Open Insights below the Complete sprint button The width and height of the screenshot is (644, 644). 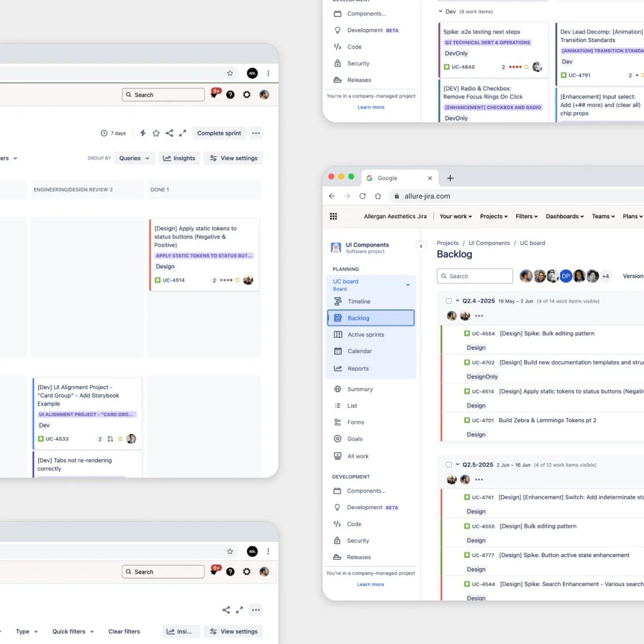point(179,158)
